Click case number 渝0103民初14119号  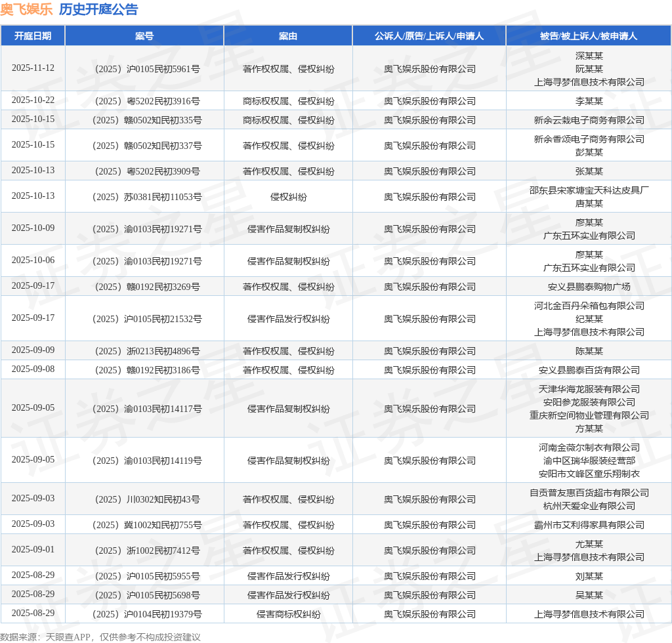click(148, 461)
